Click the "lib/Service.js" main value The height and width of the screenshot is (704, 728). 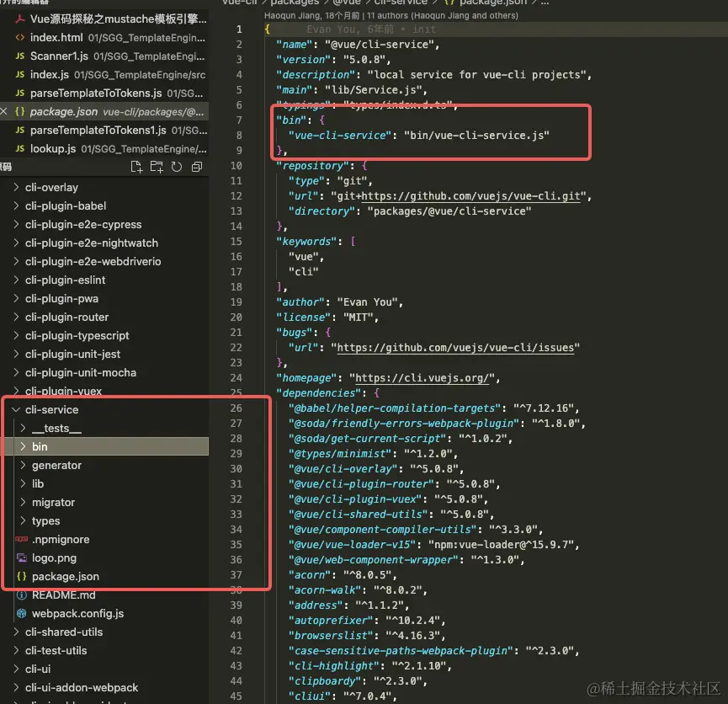tap(373, 90)
